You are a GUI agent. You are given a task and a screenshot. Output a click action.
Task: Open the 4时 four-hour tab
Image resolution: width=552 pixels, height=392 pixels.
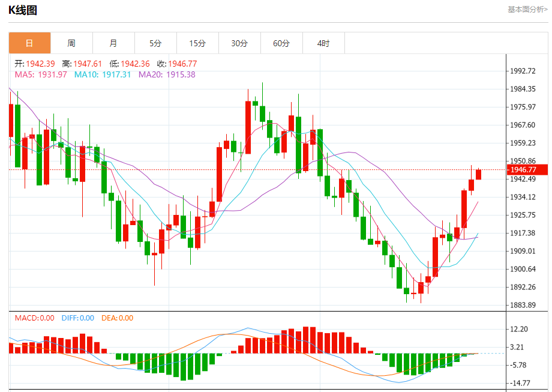click(x=323, y=43)
